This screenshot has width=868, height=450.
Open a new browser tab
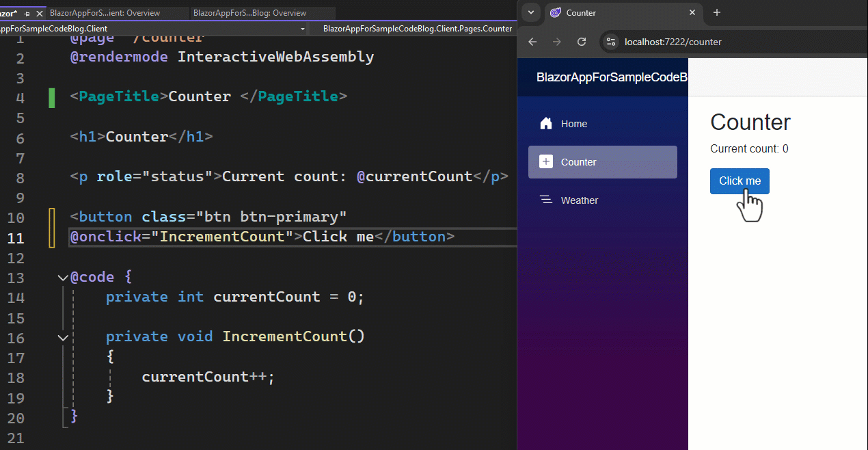(x=716, y=12)
